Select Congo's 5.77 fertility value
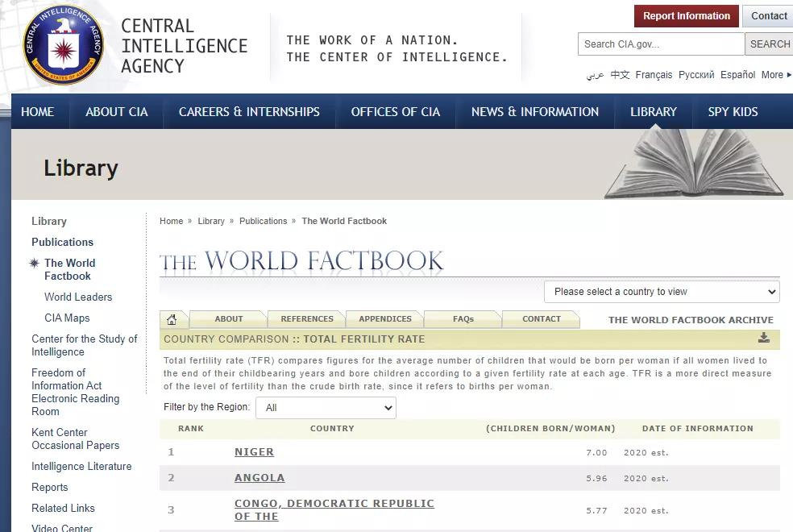 [596, 511]
